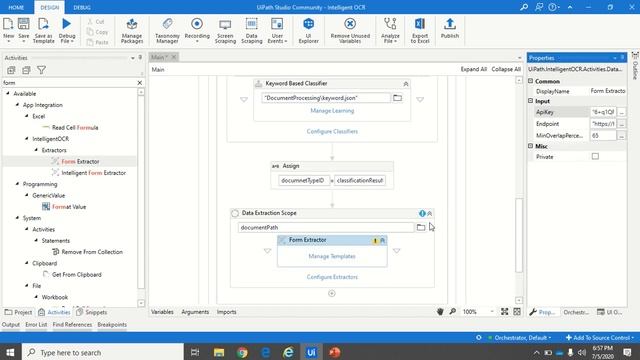Click Expand All in designer
This screenshot has height=360, width=640.
click(x=473, y=69)
